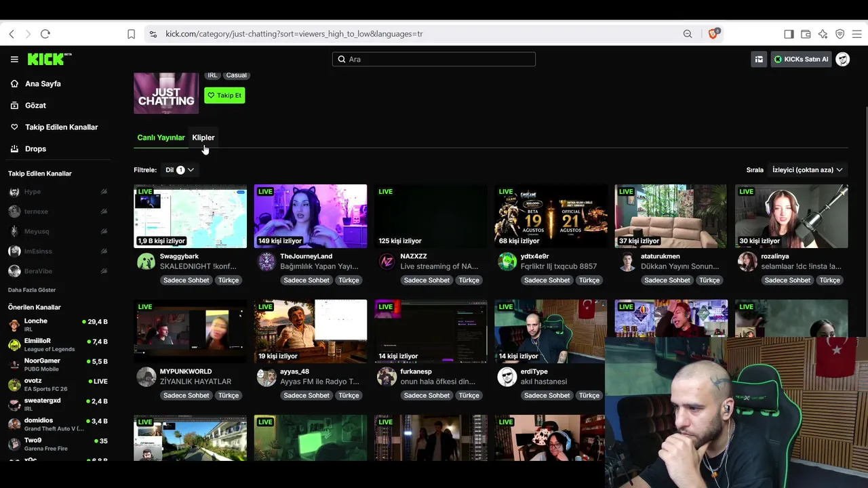Screen dimensions: 868x488
Task: Collapse the Kick sidebar with hamburger icon
Action: [x=14, y=59]
